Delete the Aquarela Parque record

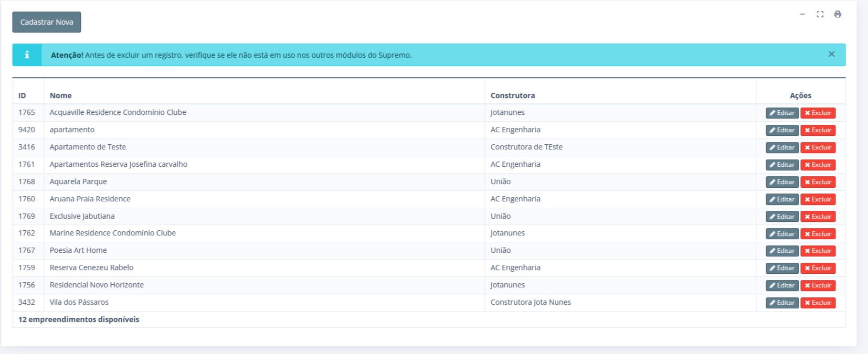click(x=818, y=182)
